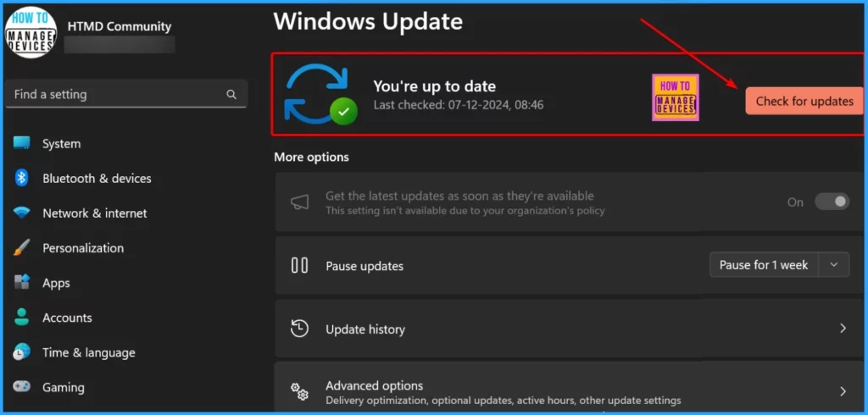Open Advanced options row
868x415 pixels.
point(570,388)
